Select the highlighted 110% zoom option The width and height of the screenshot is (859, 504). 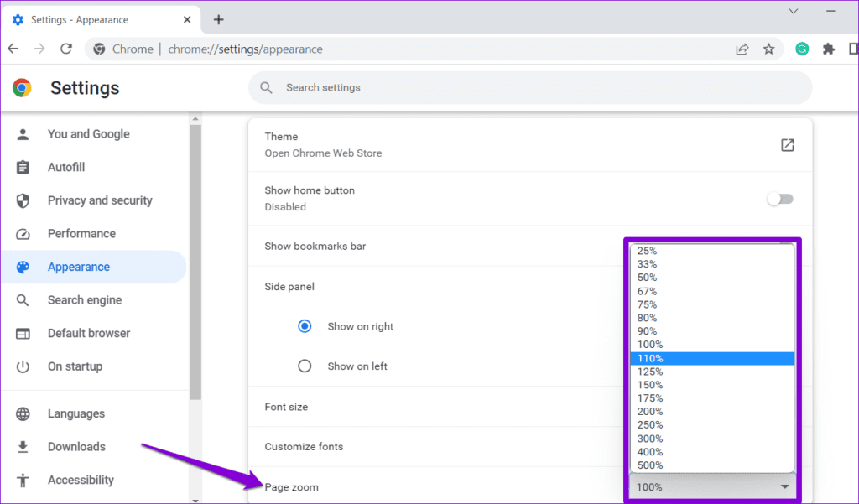click(x=712, y=358)
